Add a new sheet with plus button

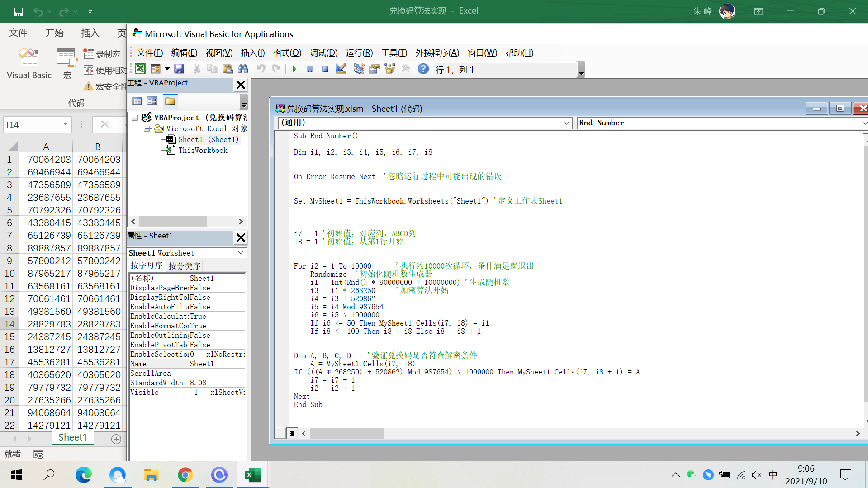click(x=116, y=439)
